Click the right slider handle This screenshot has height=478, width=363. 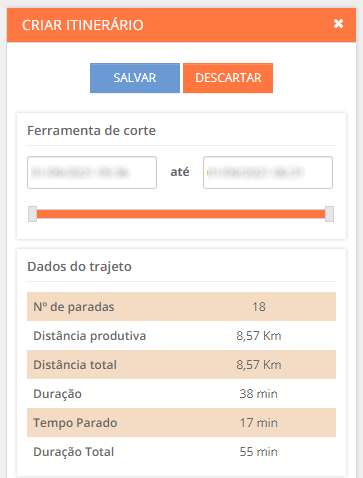pyautogui.click(x=329, y=214)
